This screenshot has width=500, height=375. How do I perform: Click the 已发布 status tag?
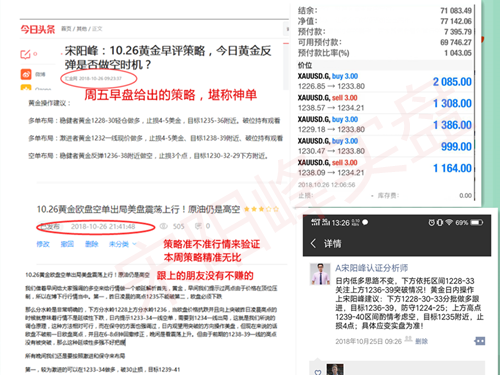tap(50, 227)
